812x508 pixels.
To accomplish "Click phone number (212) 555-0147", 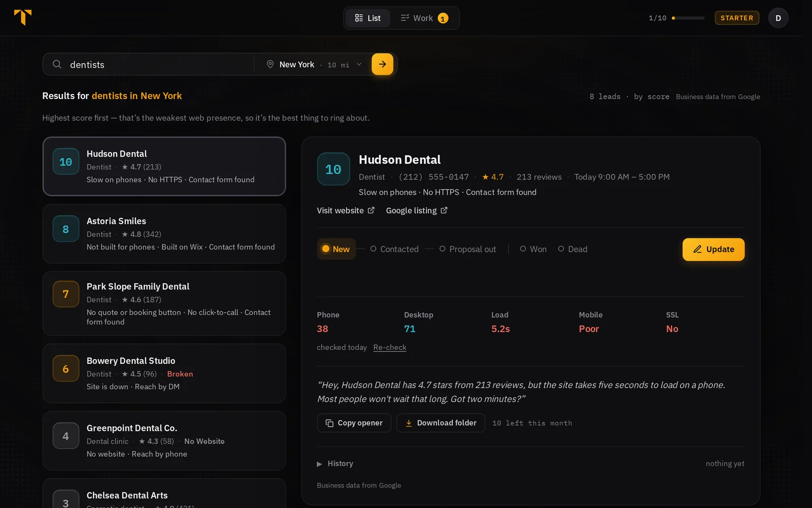I will pos(434,177).
